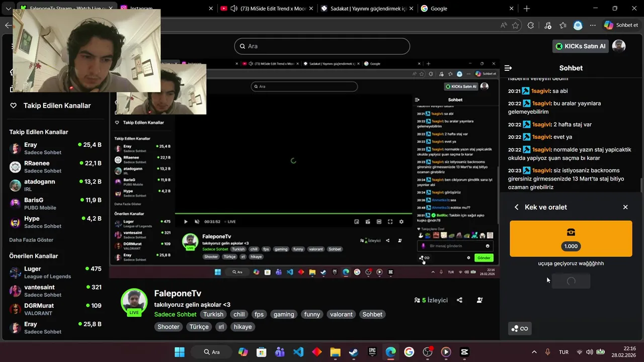Open the green Sadece Sohbet category link

[x=176, y=314]
